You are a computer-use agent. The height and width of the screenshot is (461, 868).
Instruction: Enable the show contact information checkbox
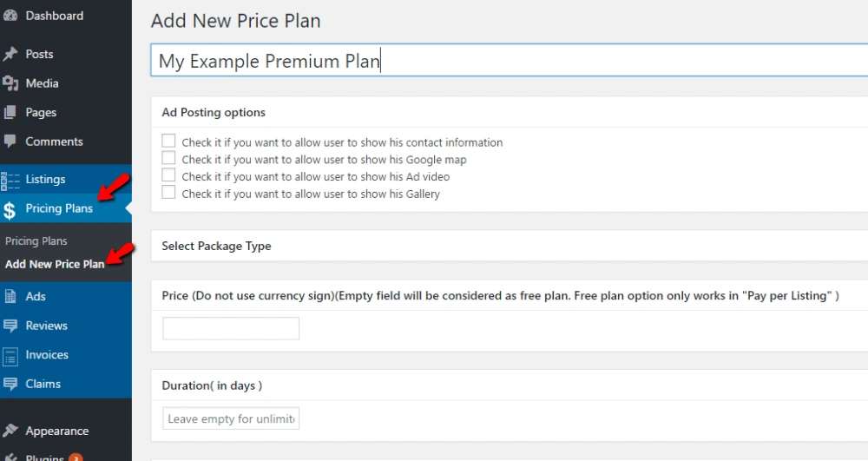point(168,142)
